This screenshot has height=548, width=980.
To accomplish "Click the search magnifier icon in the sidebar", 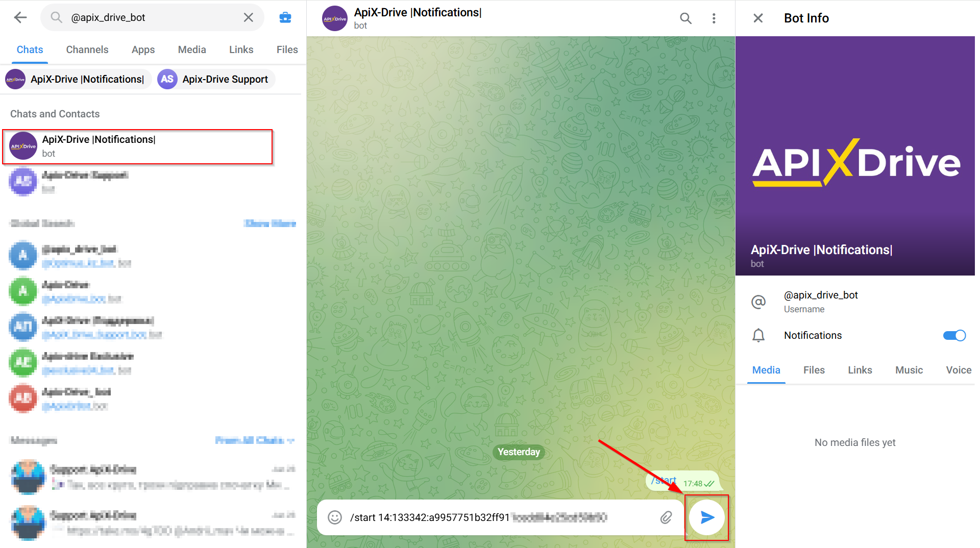I will pos(56,17).
